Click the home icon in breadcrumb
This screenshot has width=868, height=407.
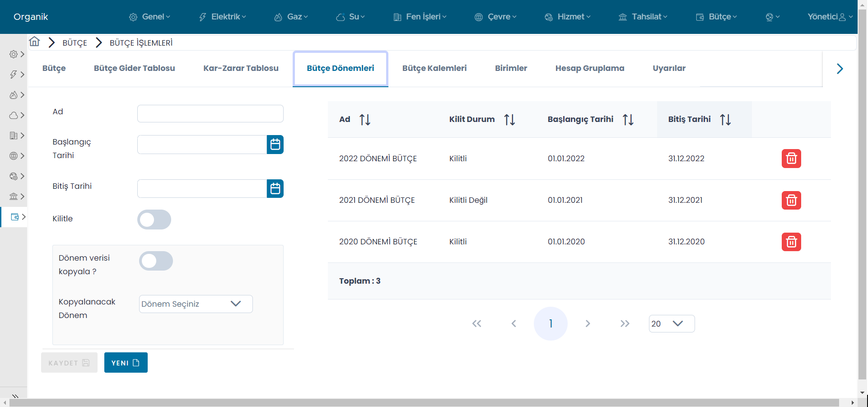coord(34,42)
